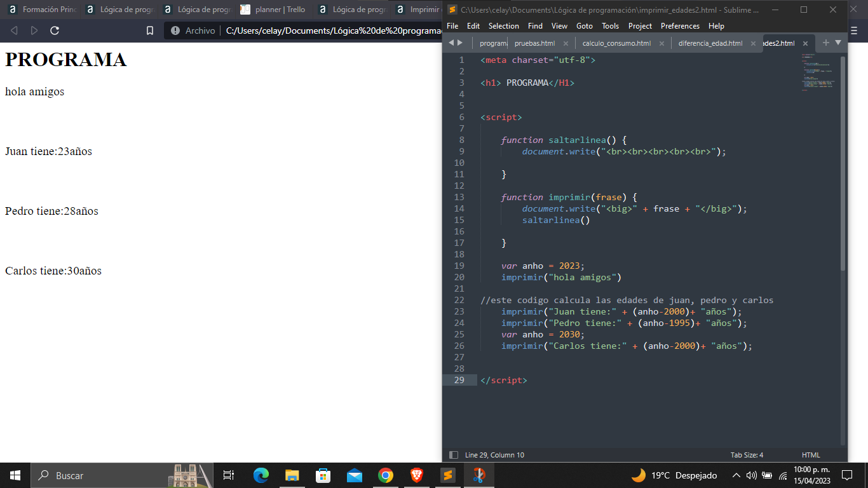The height and width of the screenshot is (488, 868).
Task: Click the browser forward arrow
Action: pyautogui.click(x=34, y=30)
